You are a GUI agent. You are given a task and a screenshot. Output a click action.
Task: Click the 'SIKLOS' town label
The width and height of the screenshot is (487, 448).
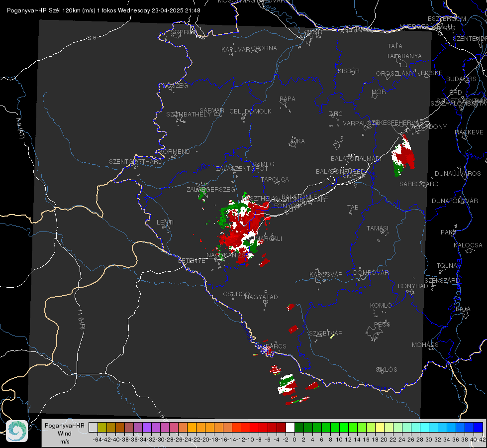coord(387,370)
